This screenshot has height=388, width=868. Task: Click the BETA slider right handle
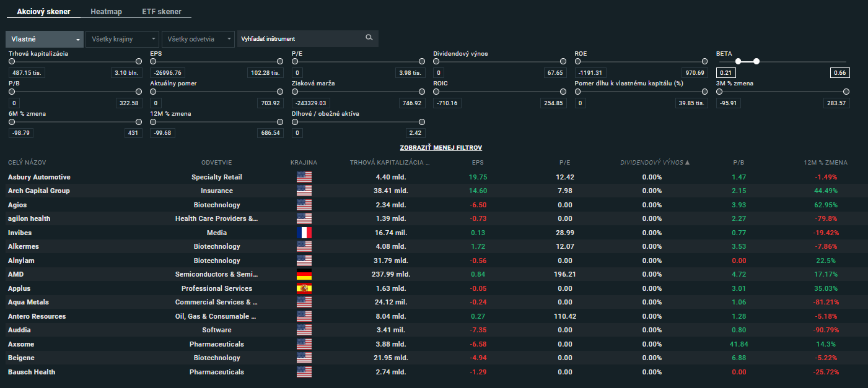(756, 61)
